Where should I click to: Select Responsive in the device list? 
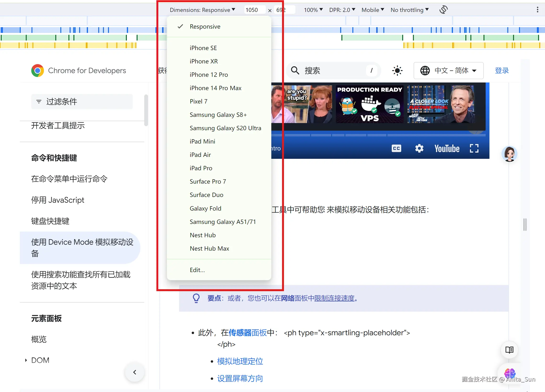pyautogui.click(x=219, y=26)
